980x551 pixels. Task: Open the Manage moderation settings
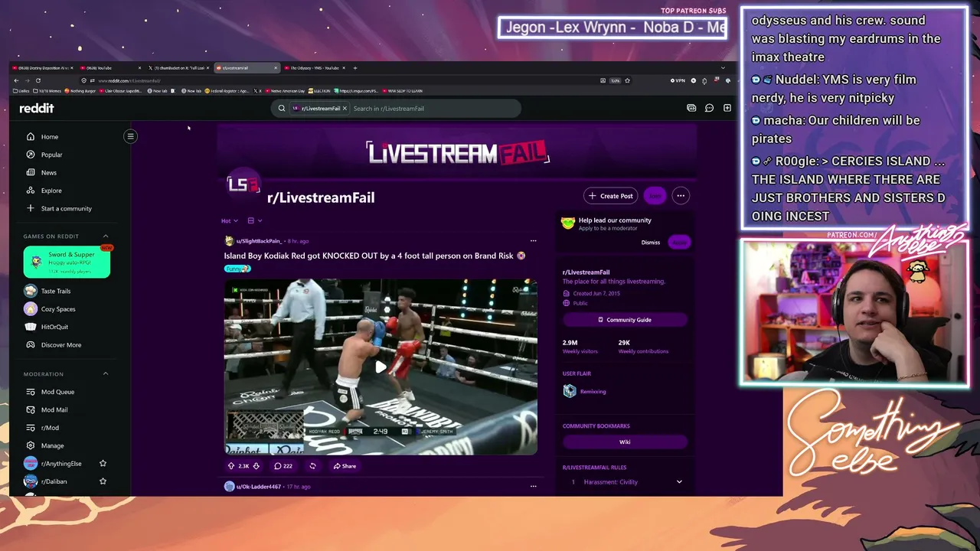coord(52,445)
